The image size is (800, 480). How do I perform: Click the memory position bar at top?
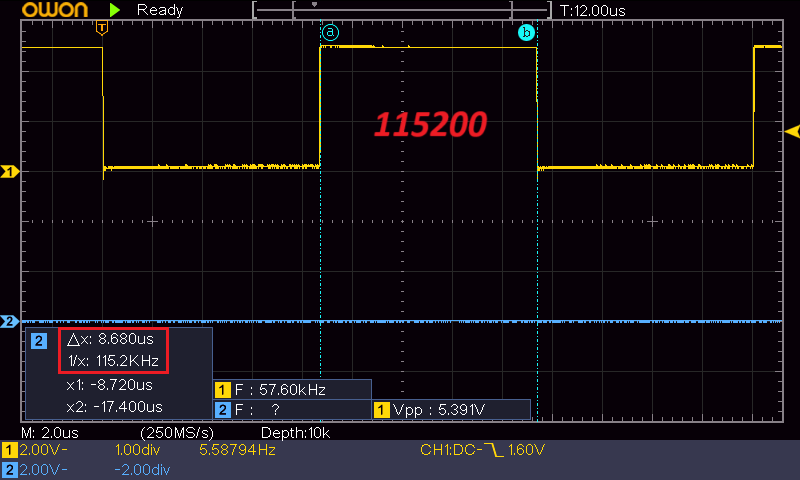pos(402,10)
